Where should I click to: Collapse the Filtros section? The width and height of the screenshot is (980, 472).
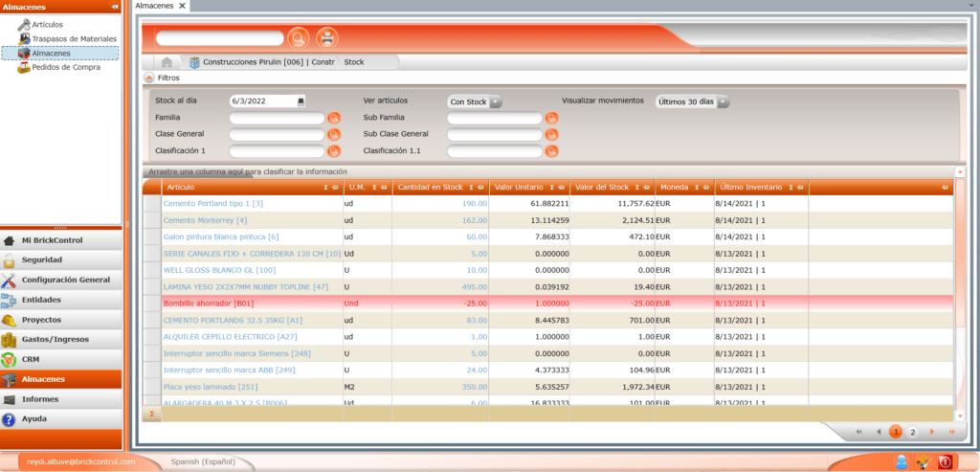148,78
